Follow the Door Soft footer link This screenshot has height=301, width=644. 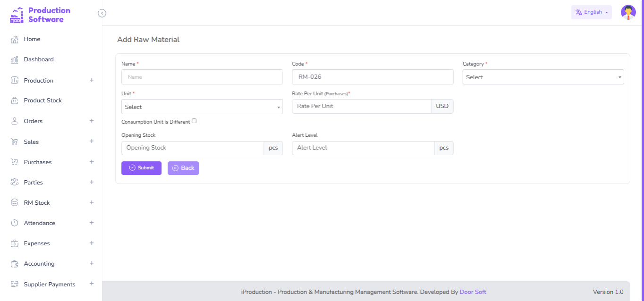[473, 292]
